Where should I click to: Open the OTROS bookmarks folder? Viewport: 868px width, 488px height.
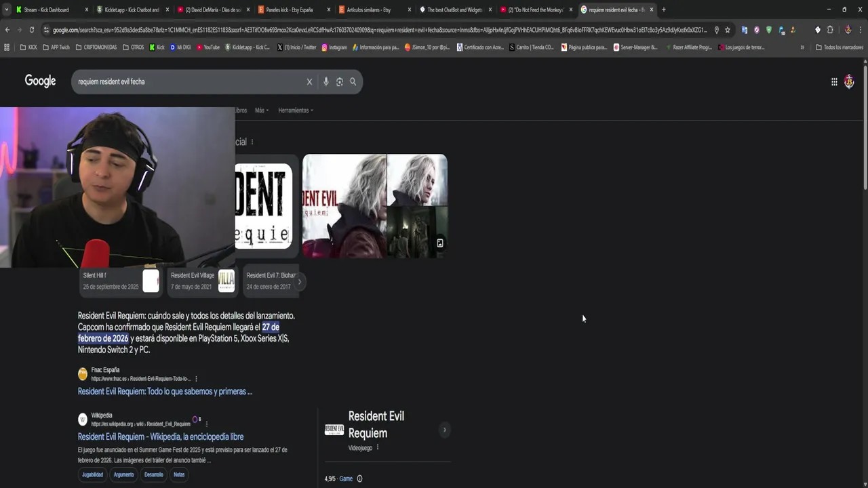[x=133, y=47]
